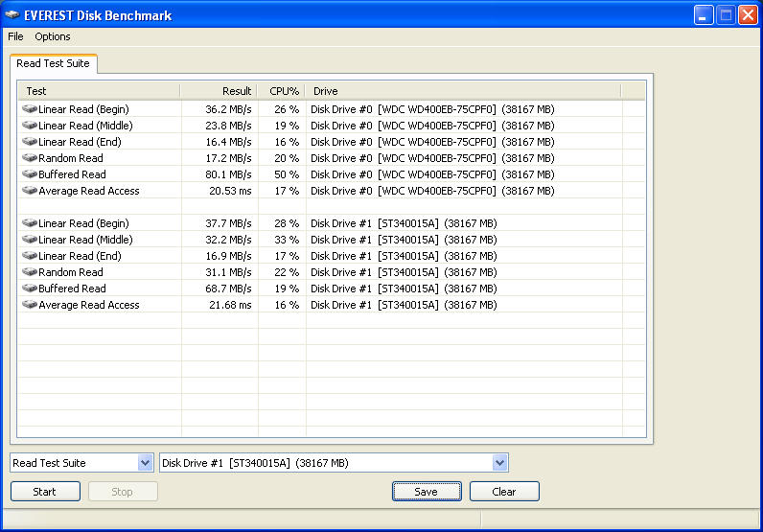Sort by the Result column header
This screenshot has width=763, height=532.
click(219, 91)
